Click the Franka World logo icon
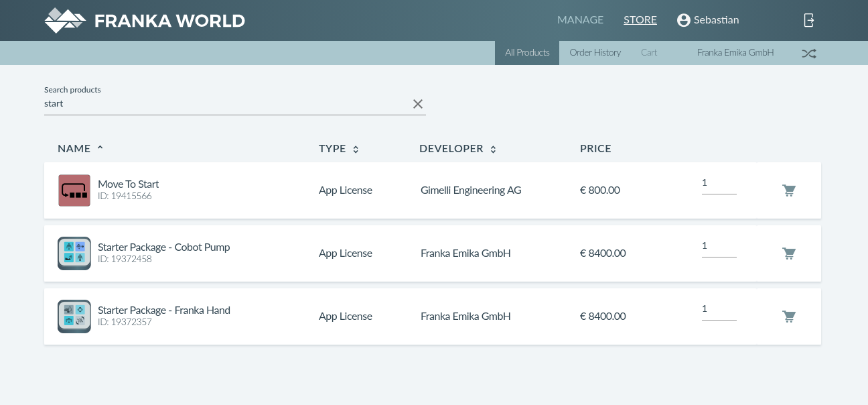The image size is (868, 405). coord(65,20)
